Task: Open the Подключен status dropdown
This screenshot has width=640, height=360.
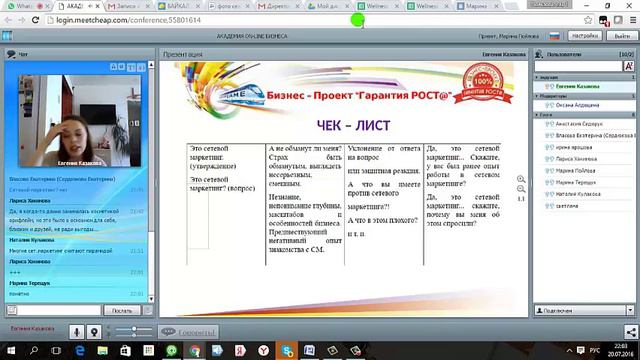Action: click(x=630, y=311)
